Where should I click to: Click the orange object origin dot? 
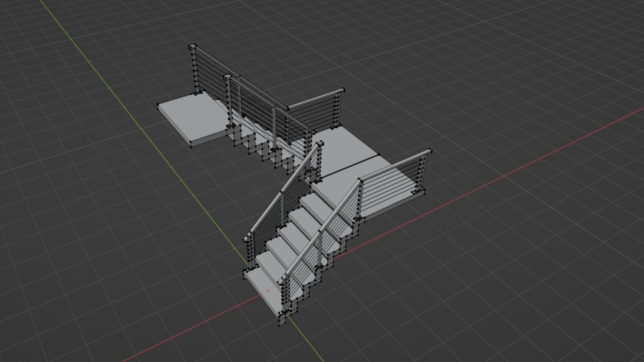(268, 291)
